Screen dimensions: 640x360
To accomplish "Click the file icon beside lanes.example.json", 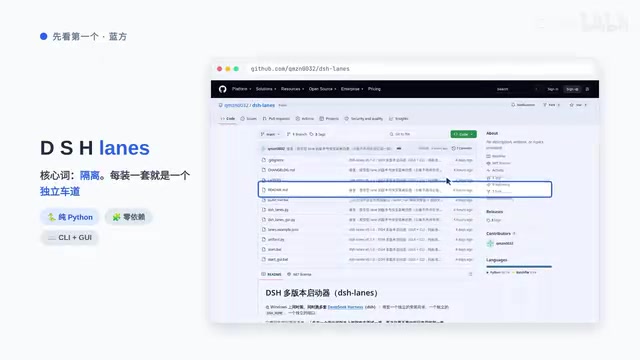I will 264,230.
